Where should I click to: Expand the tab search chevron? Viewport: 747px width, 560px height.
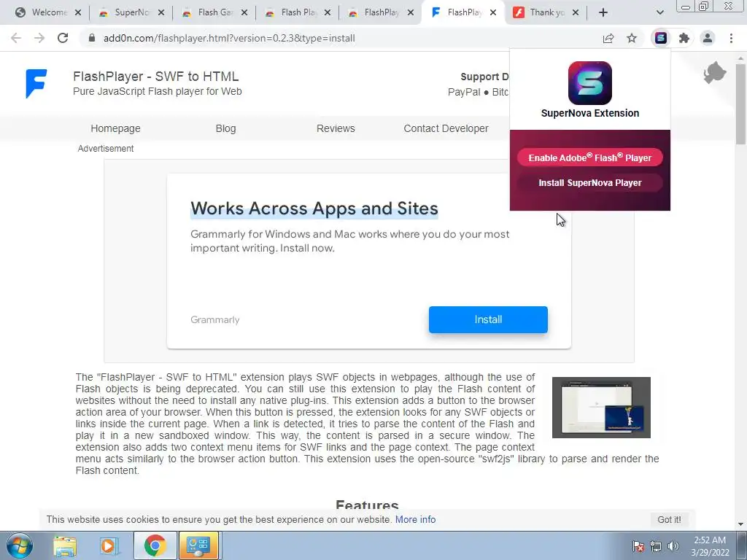pos(659,12)
